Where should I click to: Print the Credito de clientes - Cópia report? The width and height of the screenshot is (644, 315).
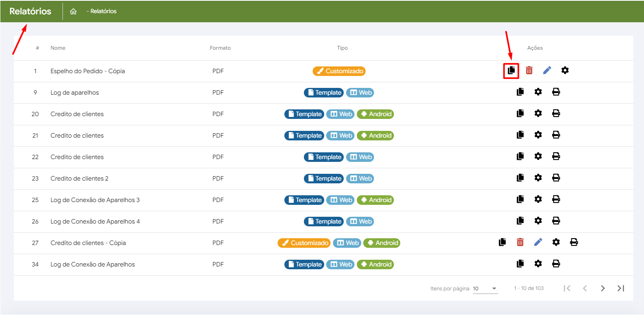[x=574, y=243]
